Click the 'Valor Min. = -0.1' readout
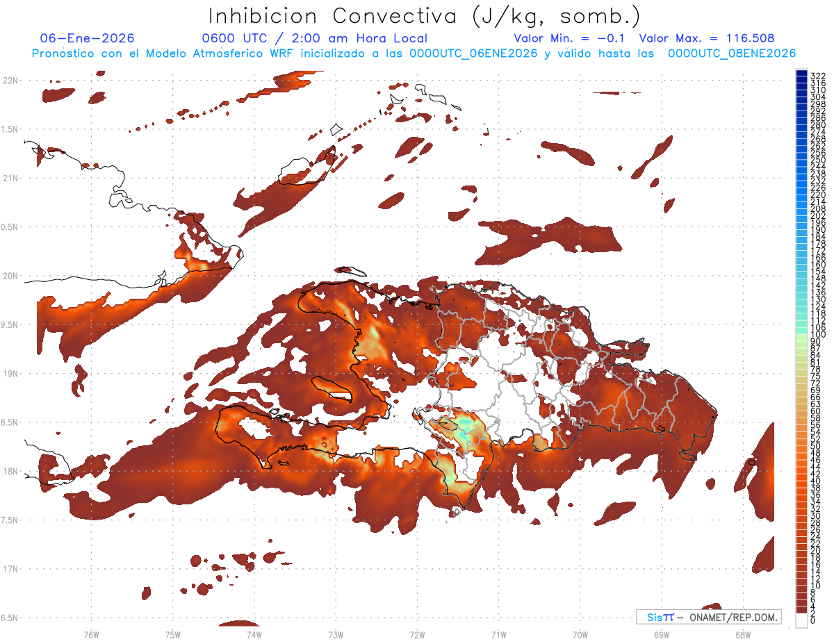 click(x=570, y=38)
